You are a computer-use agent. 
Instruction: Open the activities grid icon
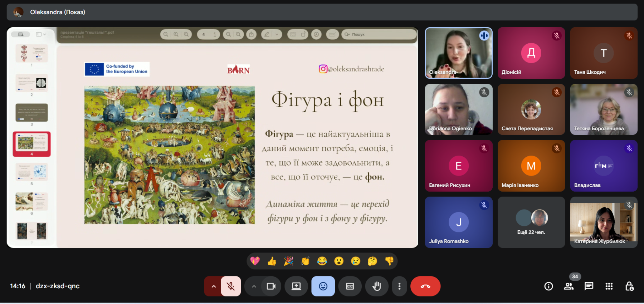609,286
